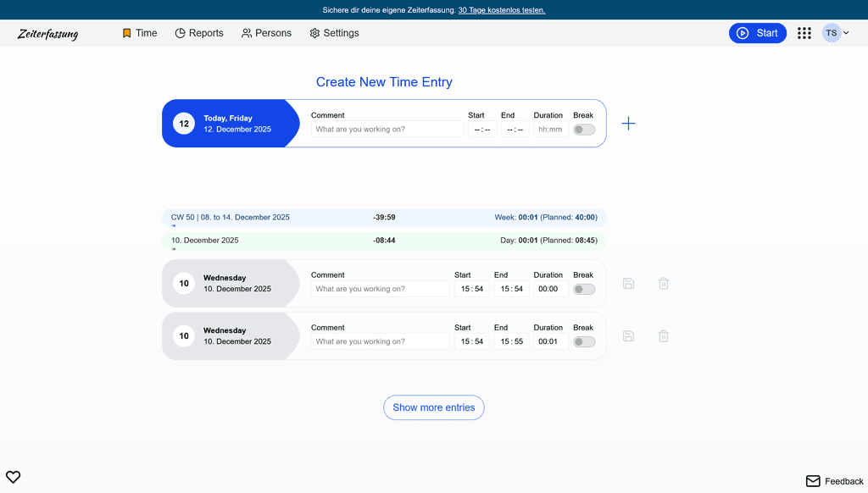Follow the '30 Tage kostenlos testen' link
The height and width of the screenshot is (493, 868).
501,10
